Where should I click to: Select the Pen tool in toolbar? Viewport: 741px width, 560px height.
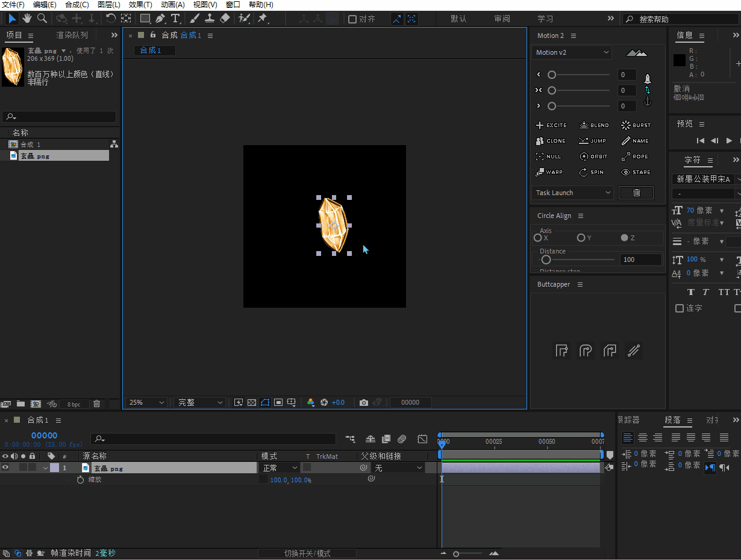(160, 19)
